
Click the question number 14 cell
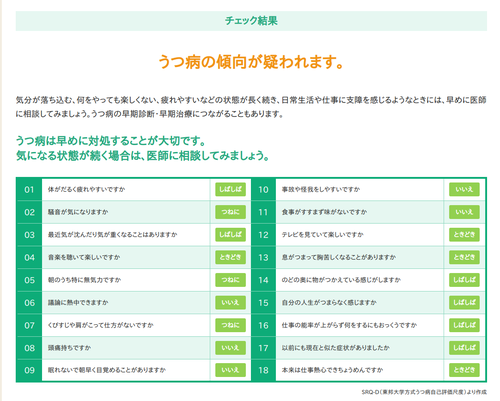click(x=263, y=280)
